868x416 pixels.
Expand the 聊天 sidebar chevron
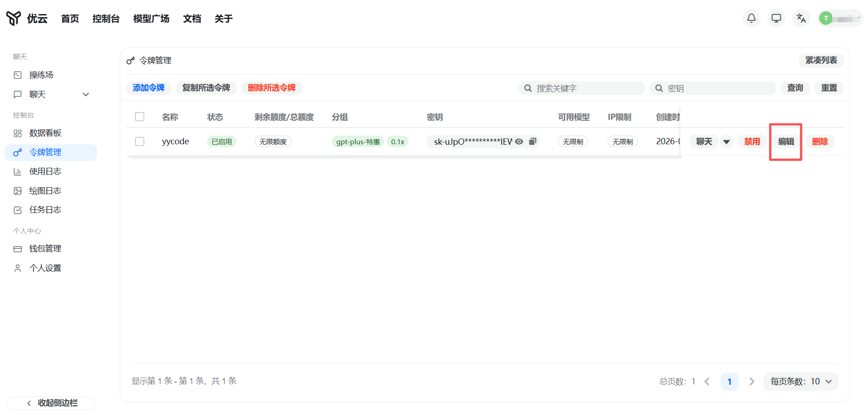coord(86,95)
